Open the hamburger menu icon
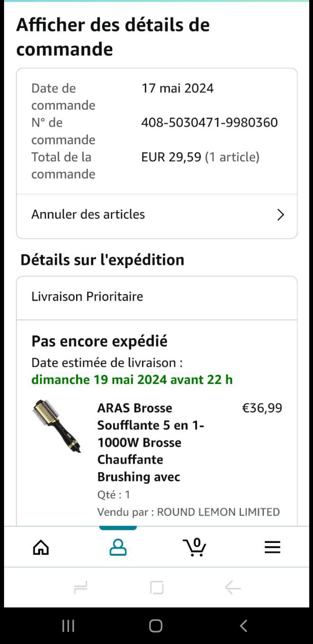The width and height of the screenshot is (313, 644). [x=272, y=547]
